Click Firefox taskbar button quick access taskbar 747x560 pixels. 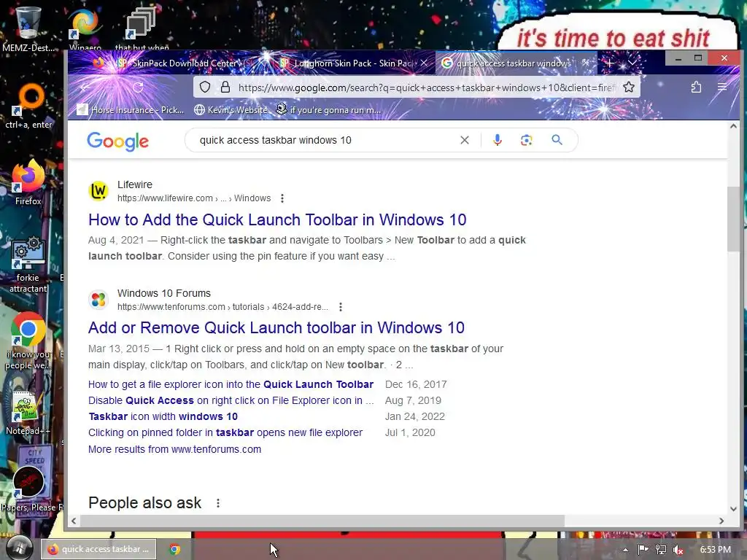(x=98, y=549)
